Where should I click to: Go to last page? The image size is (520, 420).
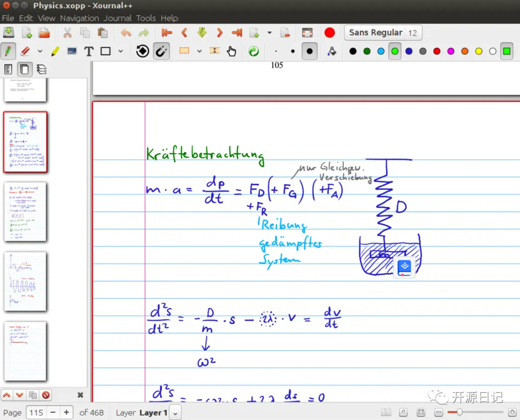click(237, 33)
